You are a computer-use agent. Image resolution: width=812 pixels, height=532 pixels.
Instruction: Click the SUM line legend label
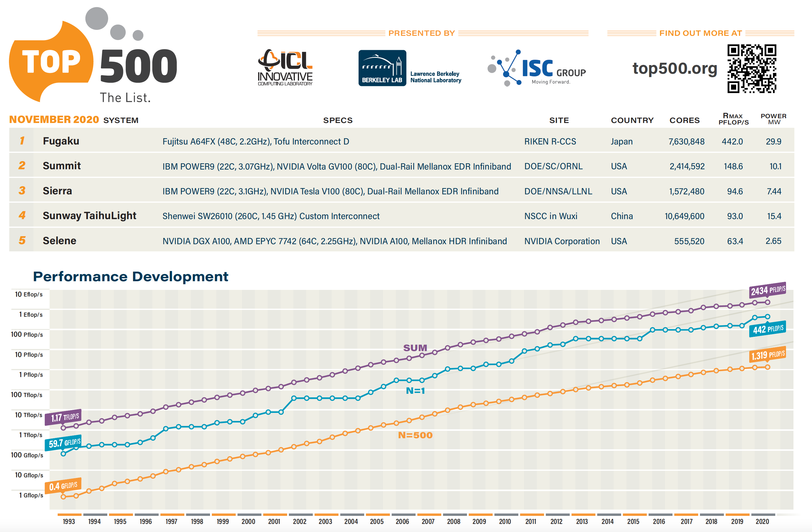tap(415, 348)
